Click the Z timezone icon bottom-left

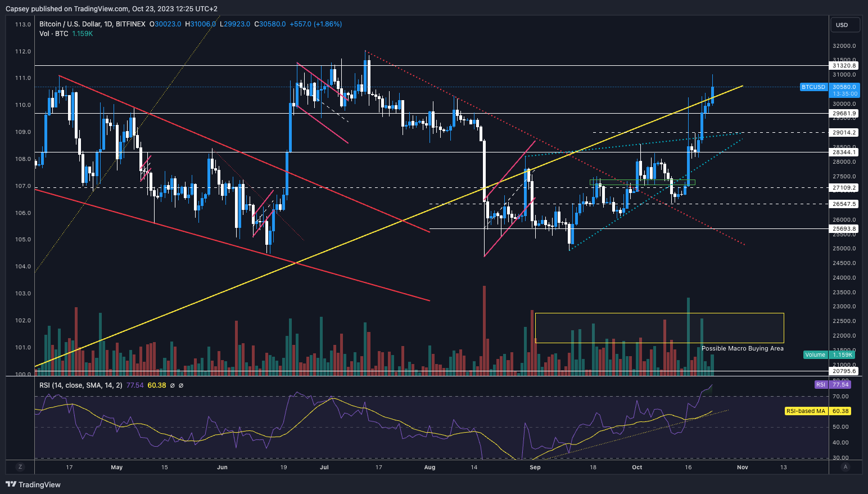pyautogui.click(x=20, y=467)
